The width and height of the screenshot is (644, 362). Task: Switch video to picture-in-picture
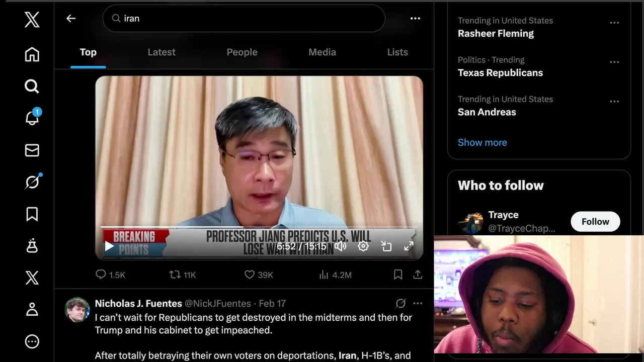386,246
